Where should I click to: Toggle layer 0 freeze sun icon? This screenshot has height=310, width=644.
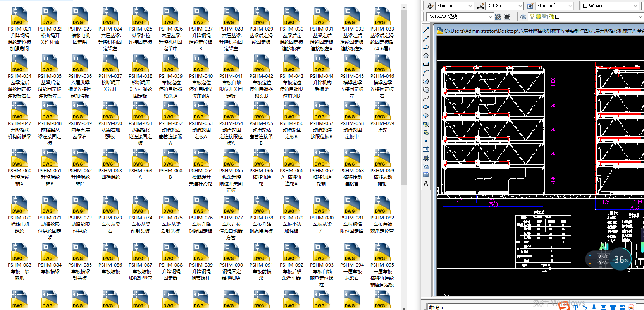click(539, 17)
